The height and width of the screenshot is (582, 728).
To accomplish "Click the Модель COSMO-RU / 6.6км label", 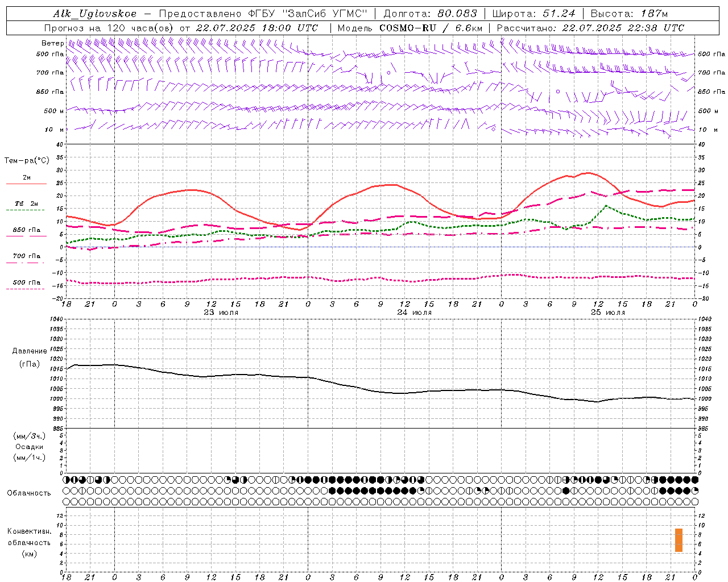I will coord(410,28).
